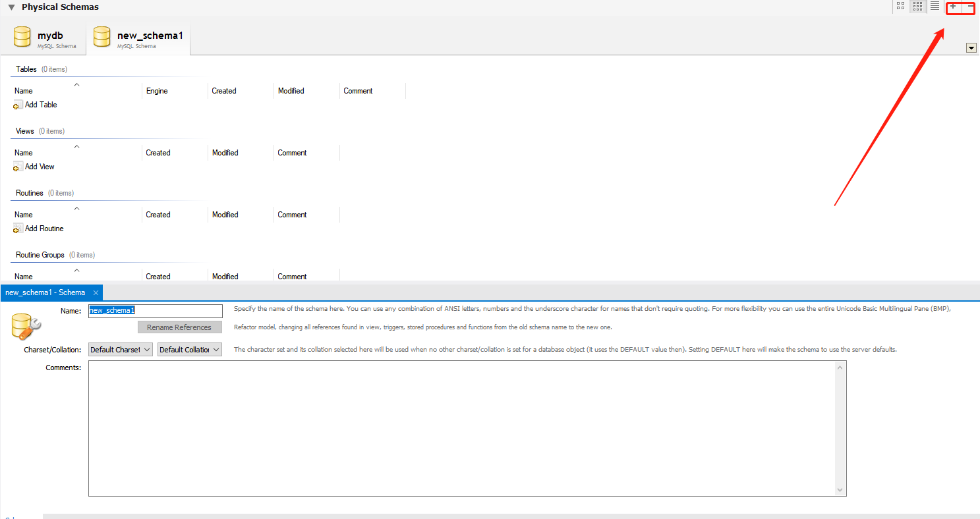
Task: Select the mydb schema tab
Action: click(46, 38)
